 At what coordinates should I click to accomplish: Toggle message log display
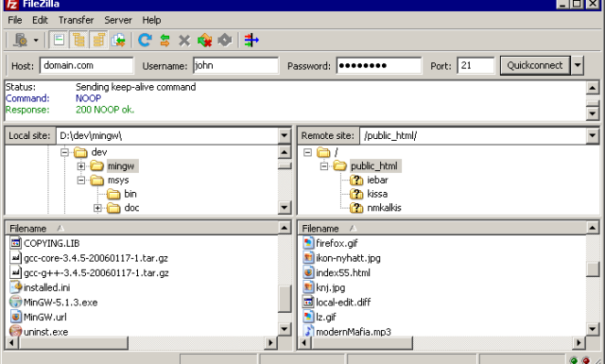(59, 40)
